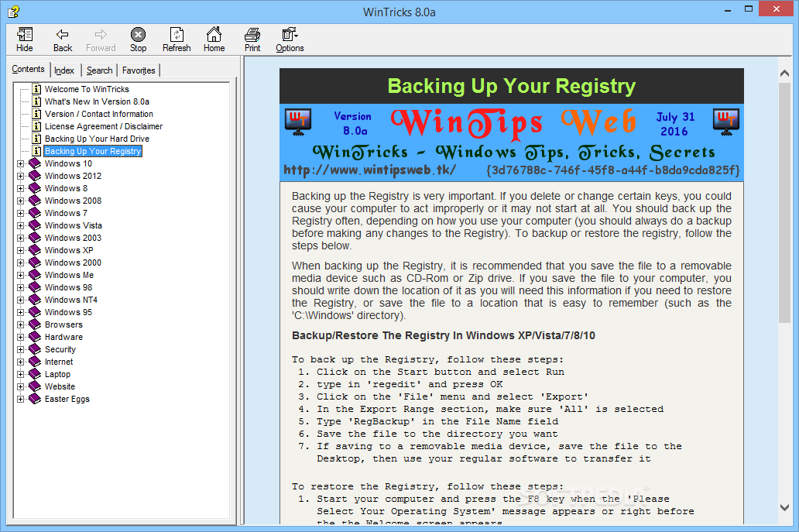Select Backing Up Your Registry topic
Screen dimensions: 799x532
coord(93,151)
